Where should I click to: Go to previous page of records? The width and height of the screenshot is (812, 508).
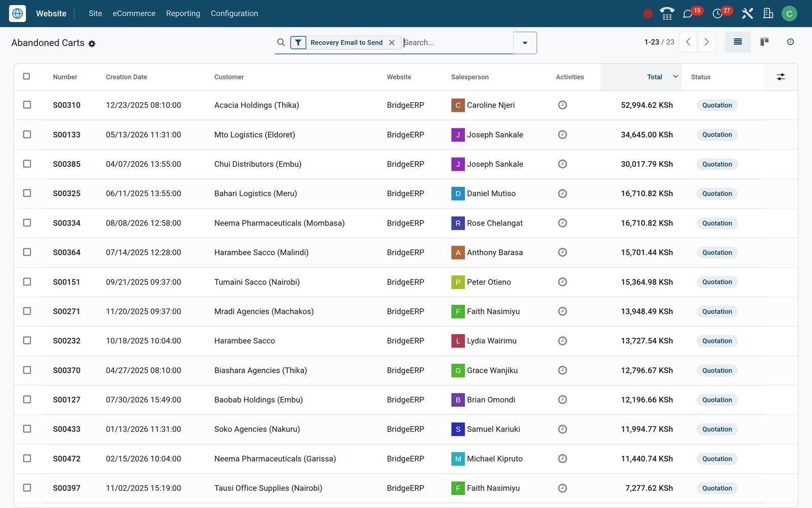coord(688,42)
